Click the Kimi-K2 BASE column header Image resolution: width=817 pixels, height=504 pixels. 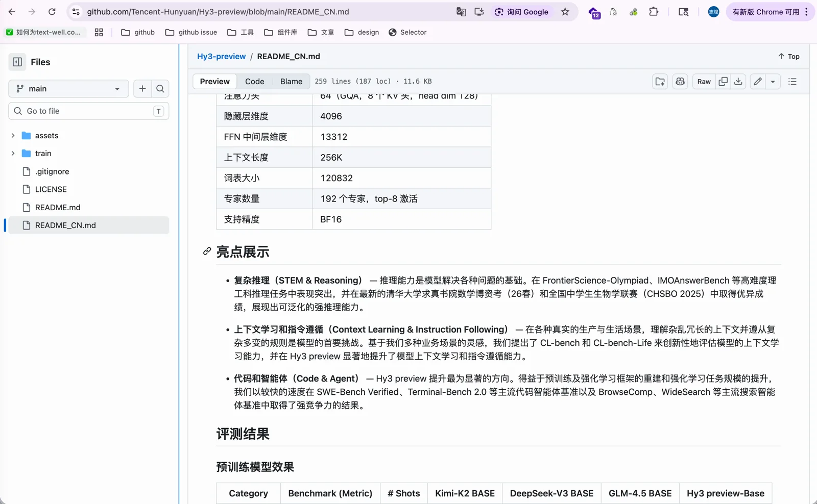465,493
